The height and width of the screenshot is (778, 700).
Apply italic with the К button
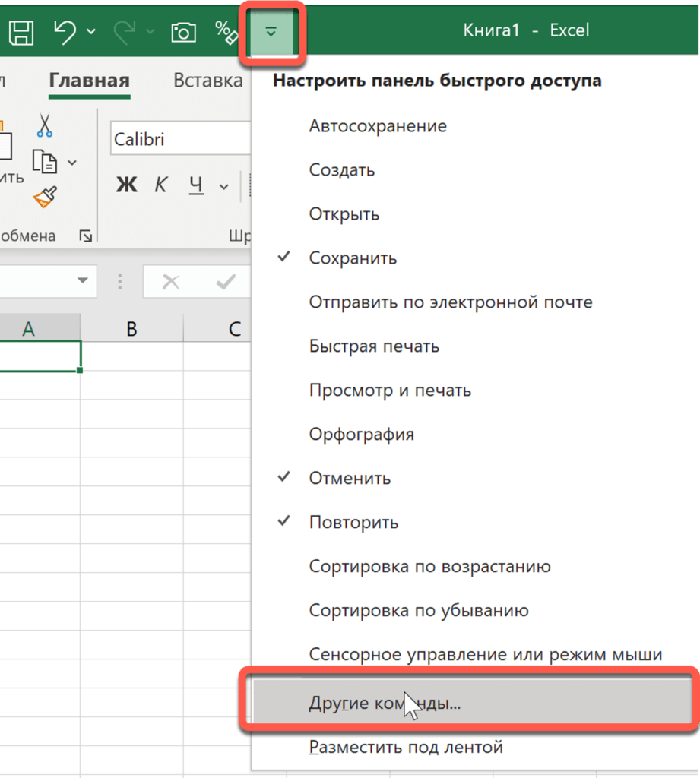click(x=161, y=185)
